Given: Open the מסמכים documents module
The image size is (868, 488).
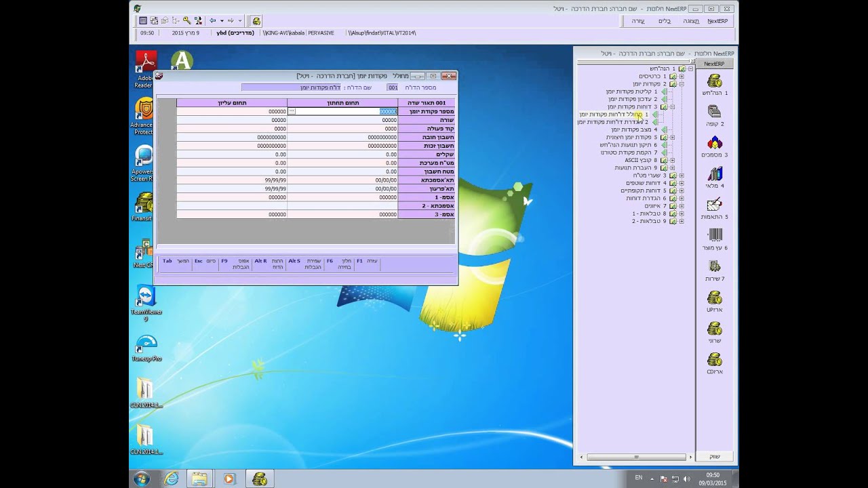Looking at the screenshot, I should tap(715, 146).
